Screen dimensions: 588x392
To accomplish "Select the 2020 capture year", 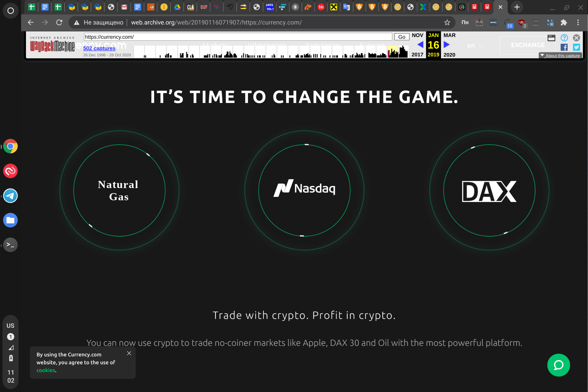I will [x=449, y=55].
